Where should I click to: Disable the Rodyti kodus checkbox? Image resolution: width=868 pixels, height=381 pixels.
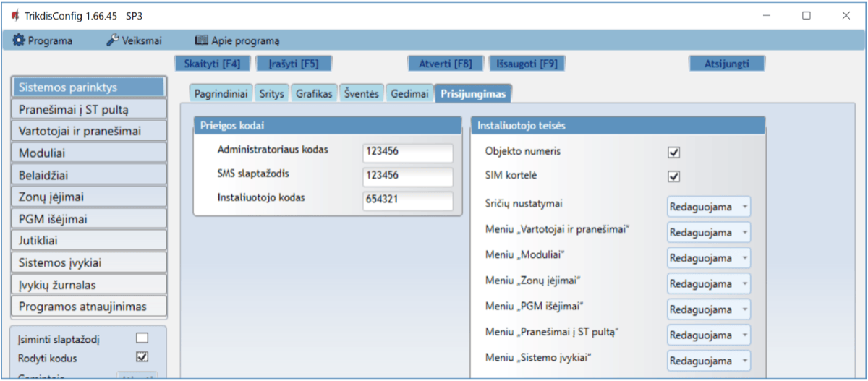pos(142,356)
